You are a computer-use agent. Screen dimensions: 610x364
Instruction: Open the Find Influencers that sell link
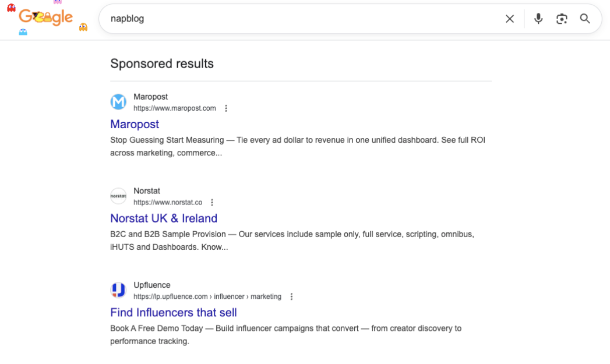(x=173, y=312)
